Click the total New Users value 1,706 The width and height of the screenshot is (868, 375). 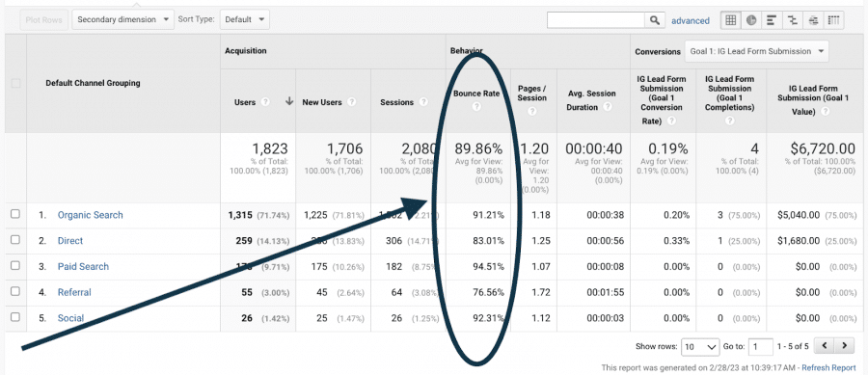(x=344, y=148)
